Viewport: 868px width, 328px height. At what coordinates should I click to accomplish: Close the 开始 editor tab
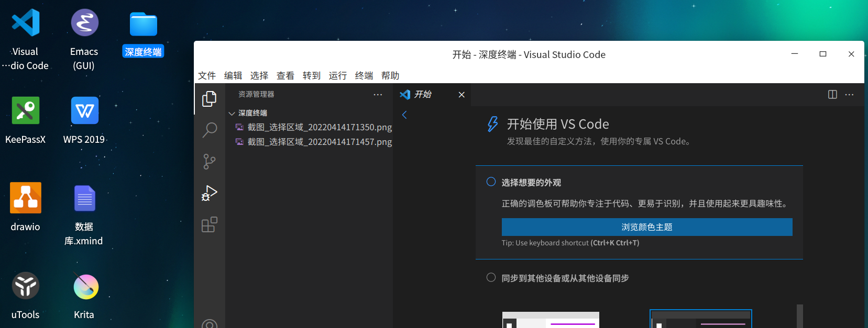(462, 95)
